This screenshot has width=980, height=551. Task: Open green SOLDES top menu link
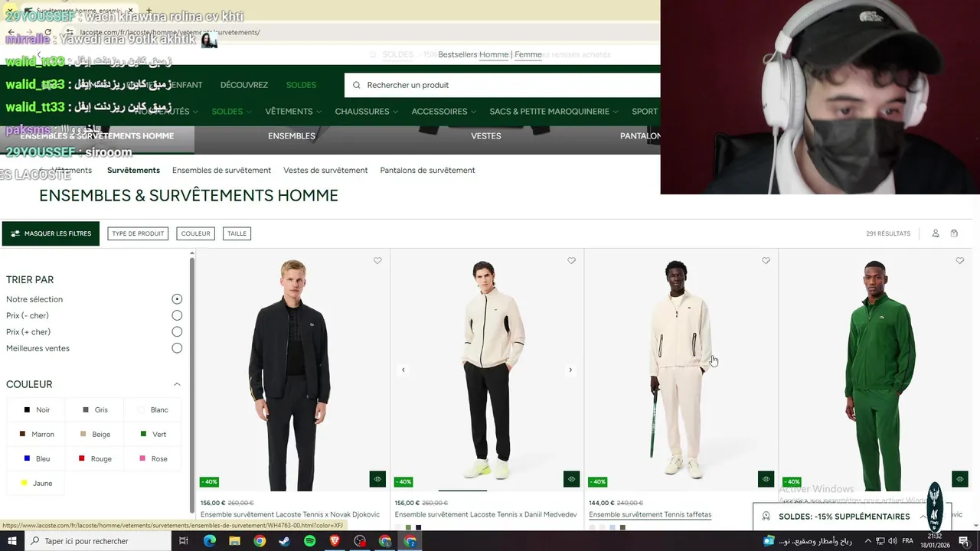301,85
